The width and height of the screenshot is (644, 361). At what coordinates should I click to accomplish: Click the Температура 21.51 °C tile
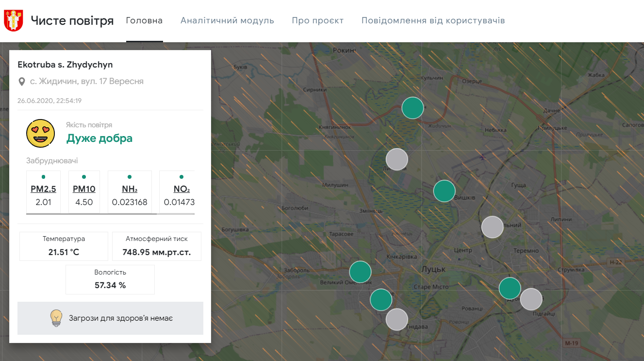[64, 246]
